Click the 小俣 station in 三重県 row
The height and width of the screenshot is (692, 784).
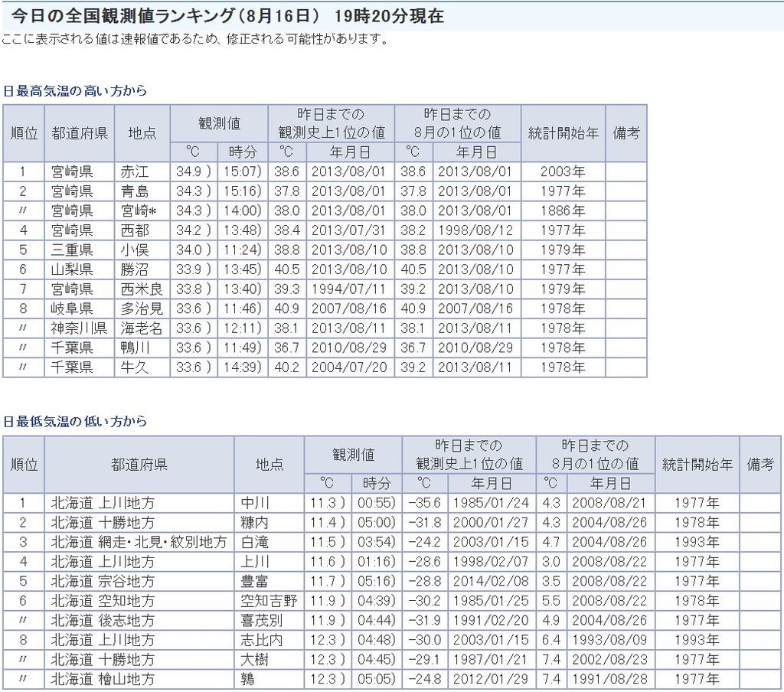[136, 250]
